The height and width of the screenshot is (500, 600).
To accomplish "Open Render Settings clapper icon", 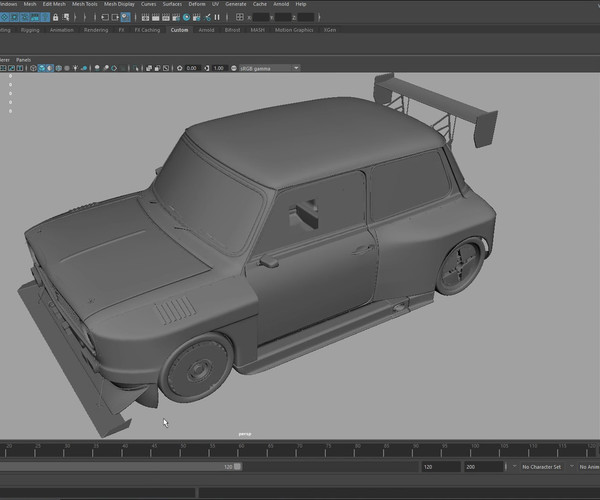I will tap(176, 17).
